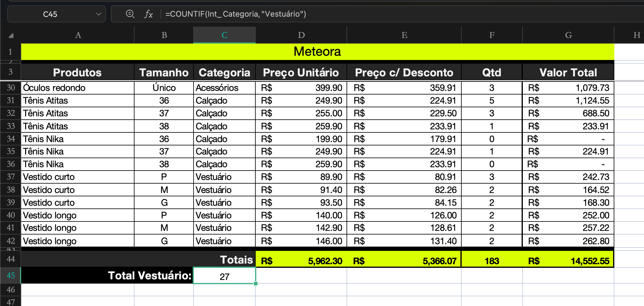644x306 pixels.
Task: Click the Preço c/ Desconto header cell
Action: pos(404,72)
